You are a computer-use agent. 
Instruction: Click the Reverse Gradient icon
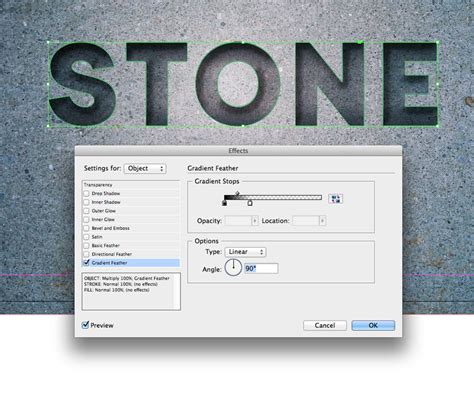click(335, 199)
